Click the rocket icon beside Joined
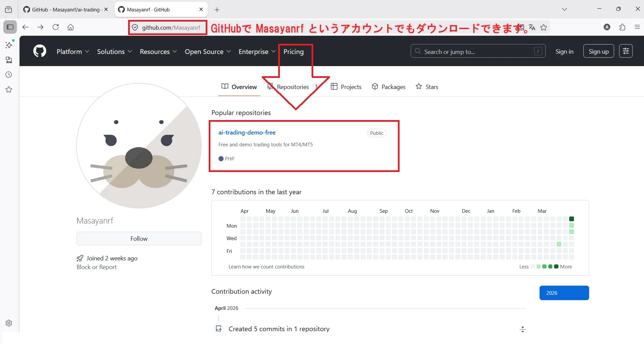Viewport: 644px width, 344px height. click(x=80, y=258)
